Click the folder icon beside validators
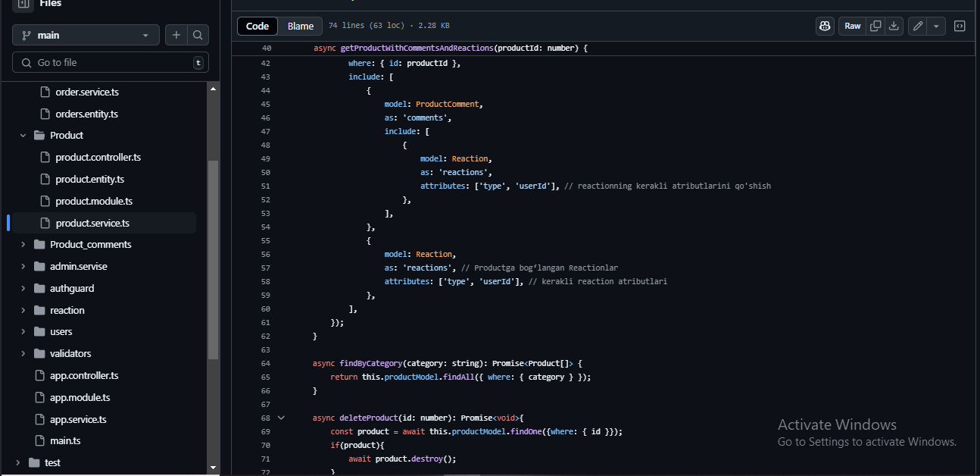The width and height of the screenshot is (980, 476). click(39, 353)
